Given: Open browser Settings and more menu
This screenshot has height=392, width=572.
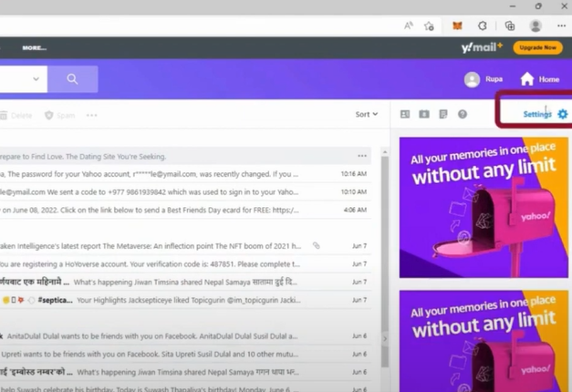Looking at the screenshot, I should coord(561,26).
